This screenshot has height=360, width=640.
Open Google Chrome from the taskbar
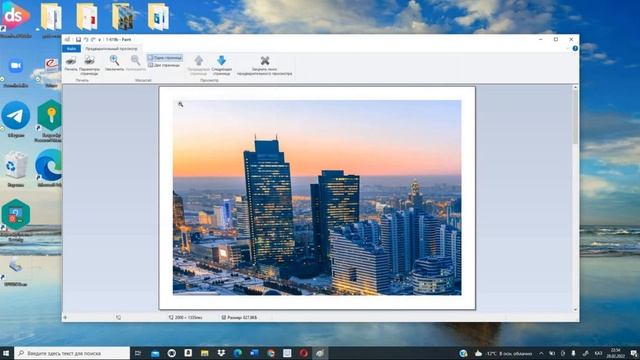(271, 353)
